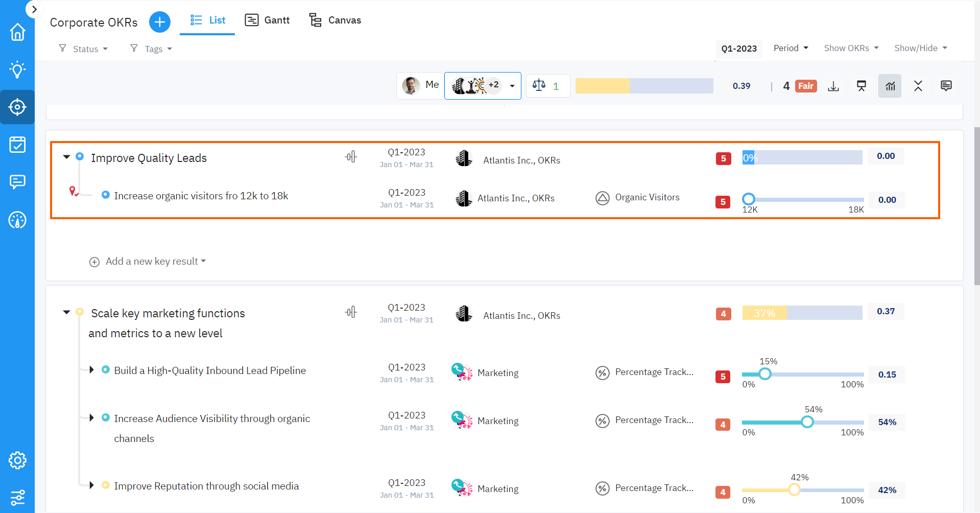The image size is (980, 513).
Task: Click the download icon in summary bar
Action: [833, 86]
